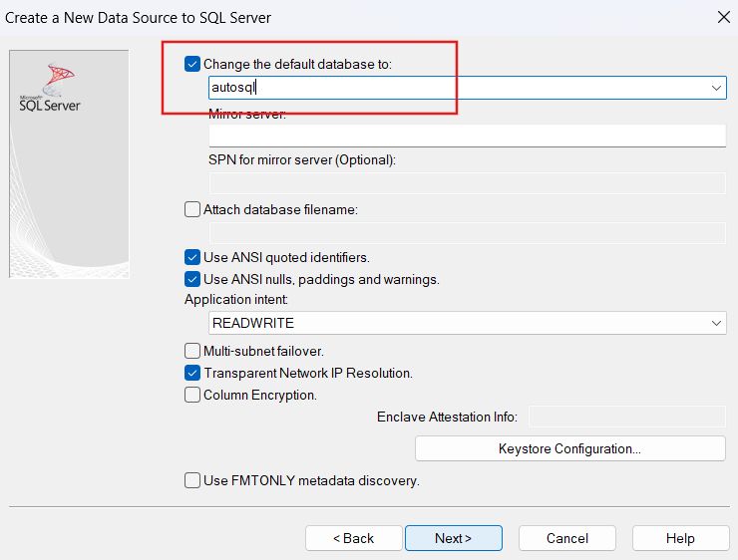Click the SPN for mirror server label
738x560 pixels.
click(x=302, y=159)
